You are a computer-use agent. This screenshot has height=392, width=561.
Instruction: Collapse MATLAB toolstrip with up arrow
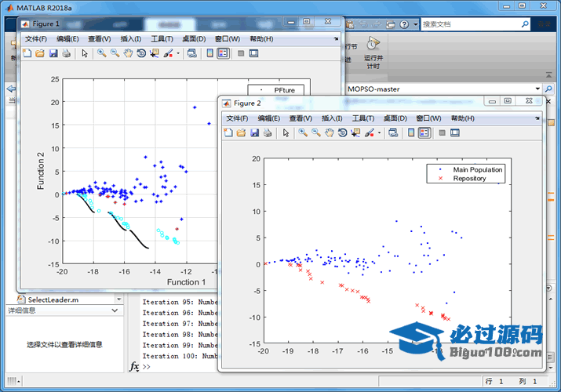click(x=548, y=74)
